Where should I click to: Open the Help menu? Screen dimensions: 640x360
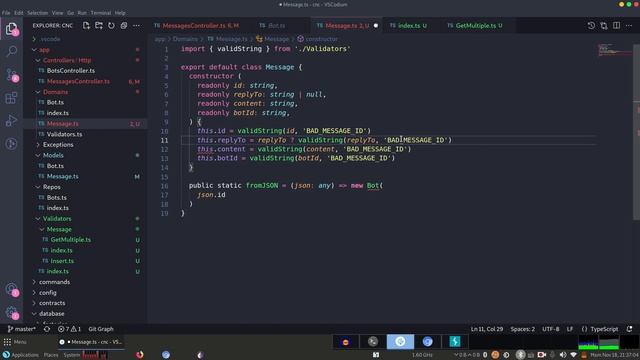[120, 13]
